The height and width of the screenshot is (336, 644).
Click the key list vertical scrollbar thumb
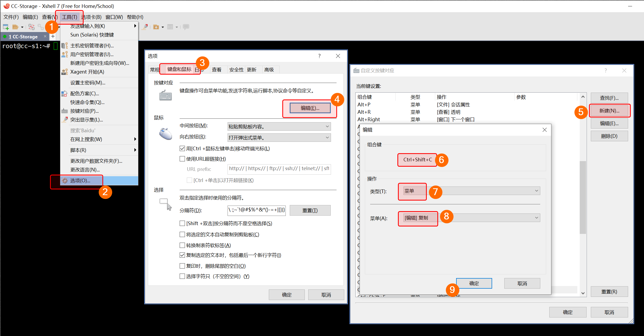(583, 197)
